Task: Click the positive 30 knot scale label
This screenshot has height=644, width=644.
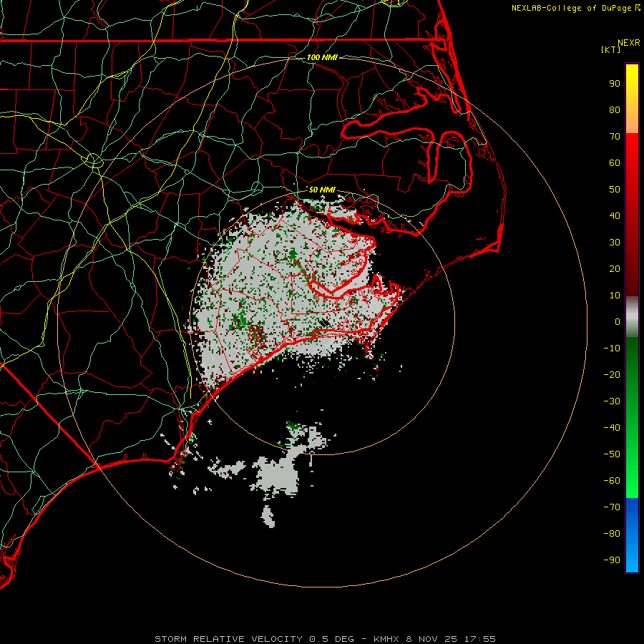Action: (615, 243)
